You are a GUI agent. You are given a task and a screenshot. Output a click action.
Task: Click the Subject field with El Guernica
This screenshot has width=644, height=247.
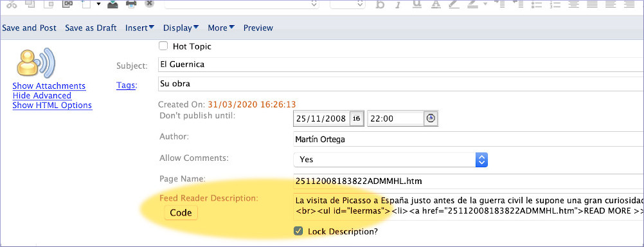pos(401,64)
